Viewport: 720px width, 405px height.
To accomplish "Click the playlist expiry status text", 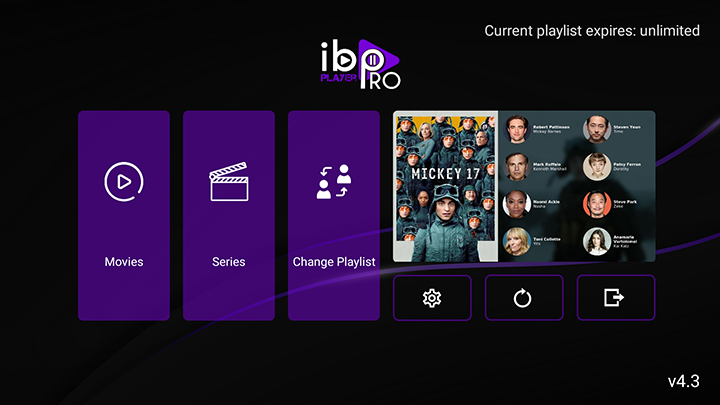I will tap(592, 31).
